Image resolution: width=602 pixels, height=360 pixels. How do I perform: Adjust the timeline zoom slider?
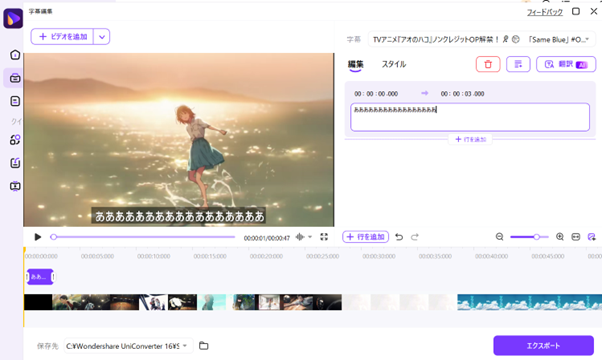tap(529, 237)
